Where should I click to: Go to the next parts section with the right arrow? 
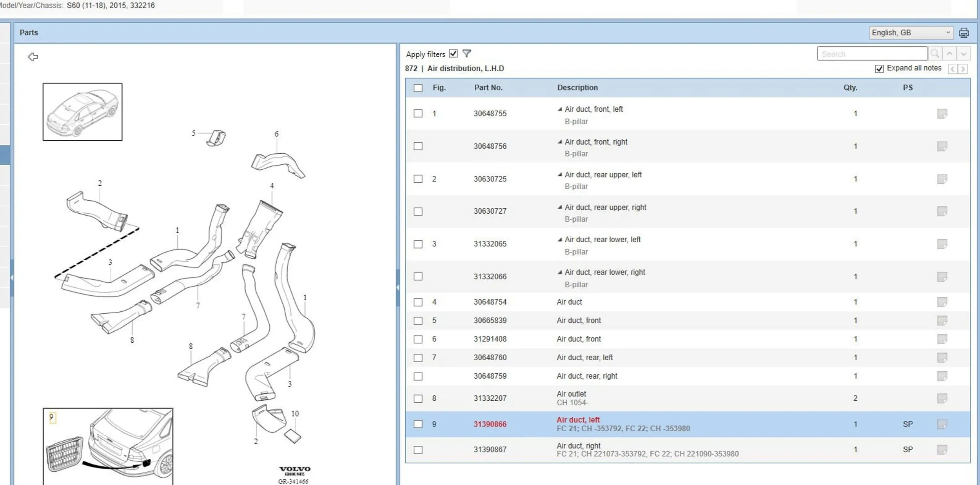(x=963, y=69)
